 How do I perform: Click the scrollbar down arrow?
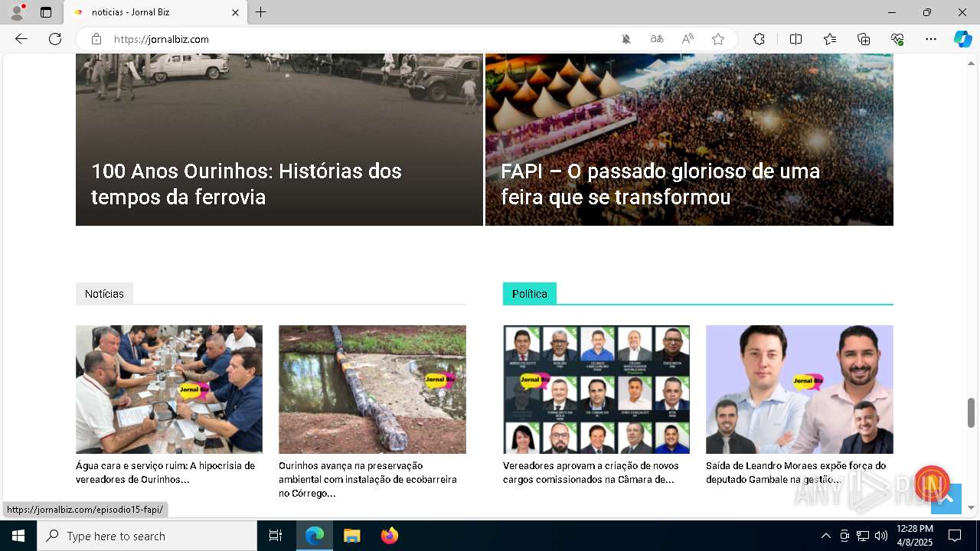(971, 507)
